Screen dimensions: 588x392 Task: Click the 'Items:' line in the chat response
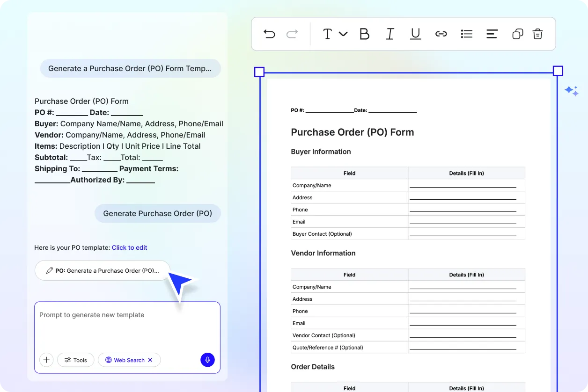[x=118, y=146]
